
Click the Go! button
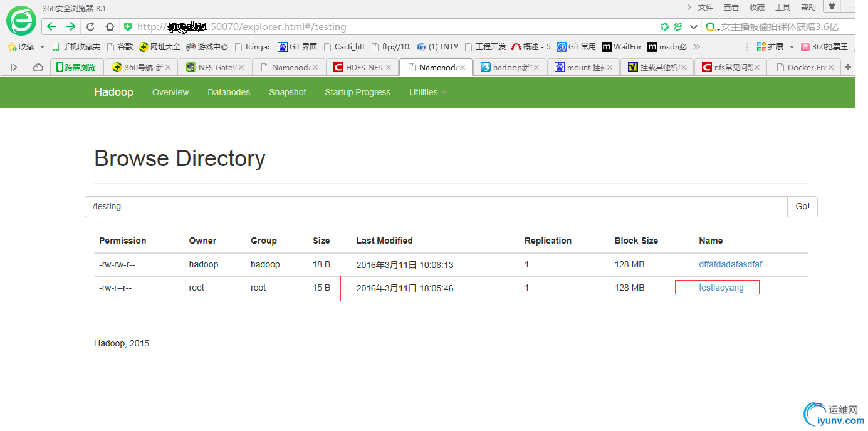pos(802,207)
